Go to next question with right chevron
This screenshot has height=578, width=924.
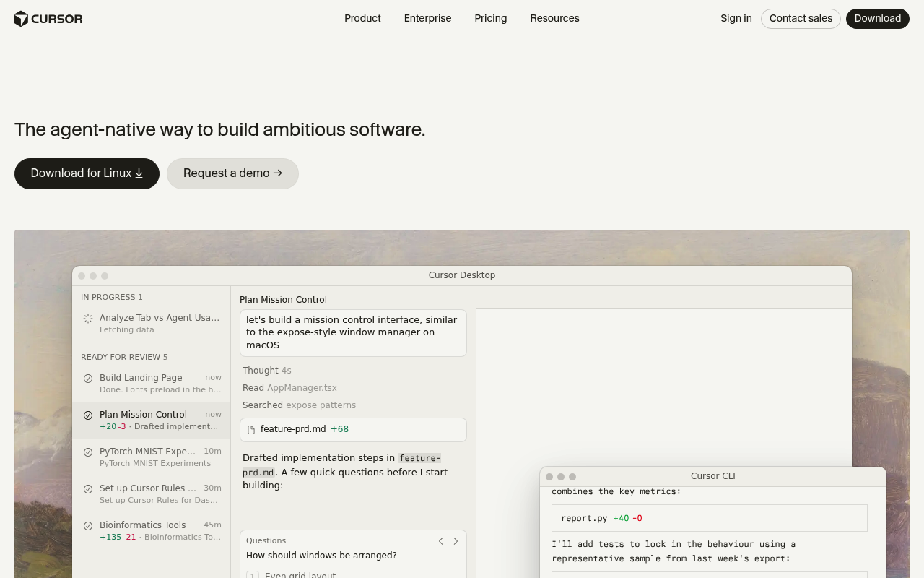click(456, 541)
